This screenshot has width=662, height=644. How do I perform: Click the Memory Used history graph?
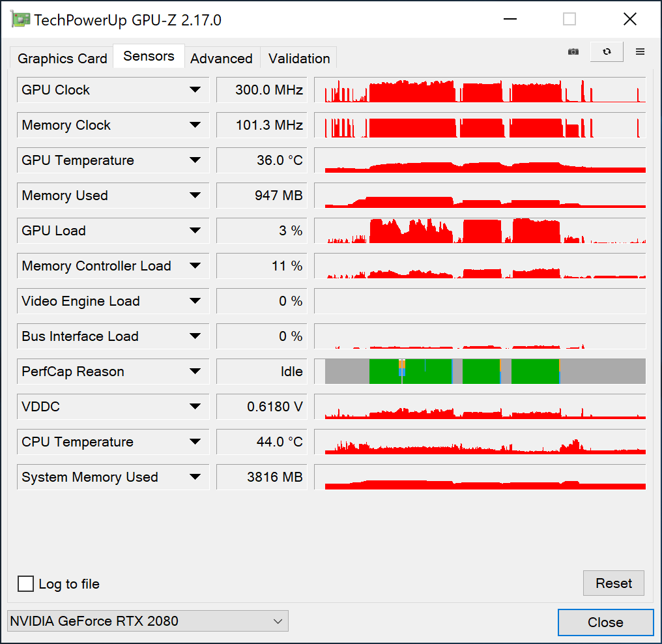tap(480, 195)
